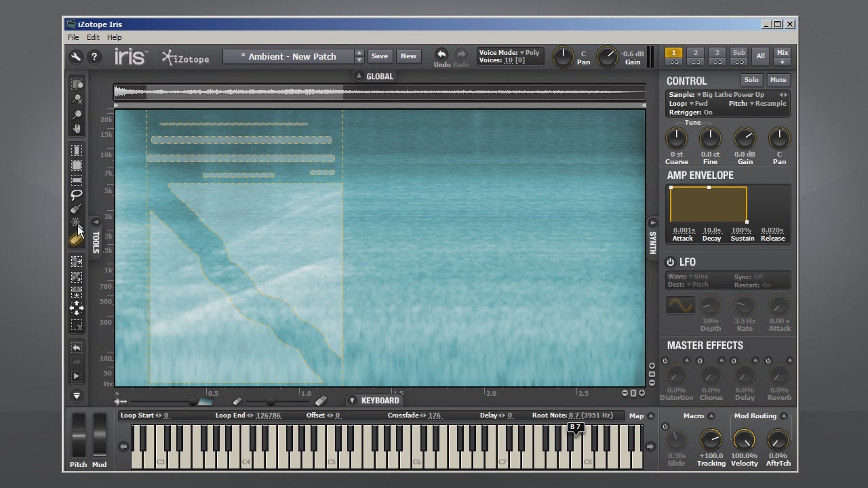The width and height of the screenshot is (868, 488).
Task: Select the hand pan tool
Action: (x=77, y=129)
